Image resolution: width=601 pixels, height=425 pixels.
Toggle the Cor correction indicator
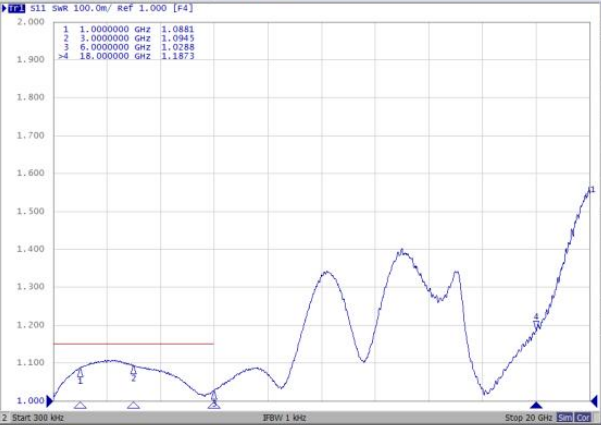point(582,417)
